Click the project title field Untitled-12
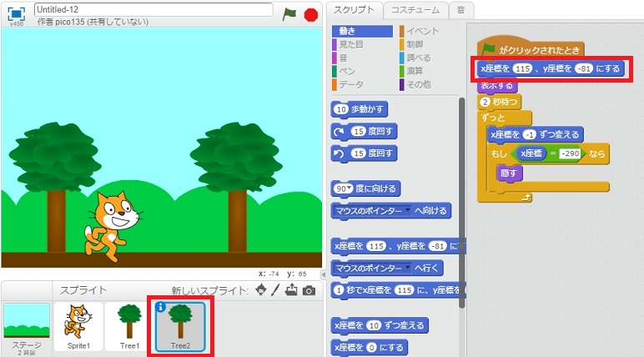 (153, 9)
